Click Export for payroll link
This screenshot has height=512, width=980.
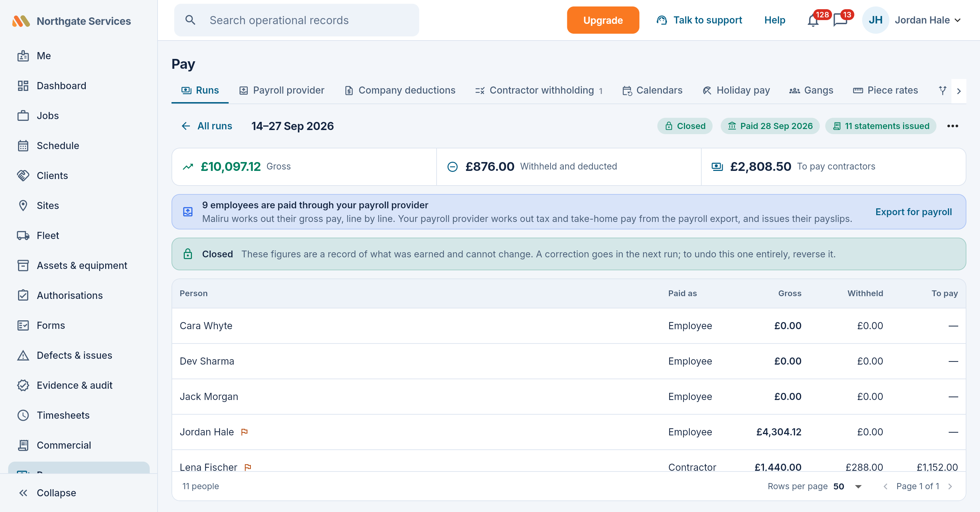click(x=913, y=212)
